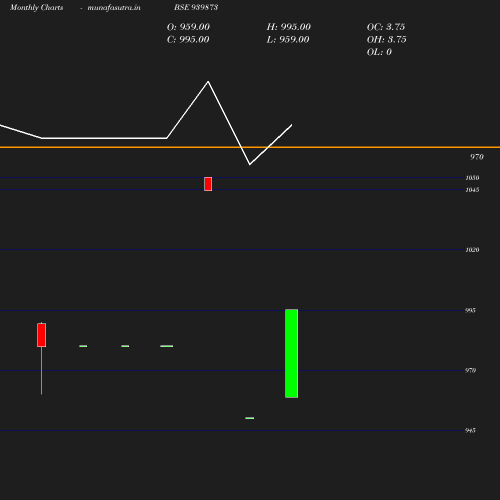
Task: Click the small green dash below 970
Action: [250, 418]
